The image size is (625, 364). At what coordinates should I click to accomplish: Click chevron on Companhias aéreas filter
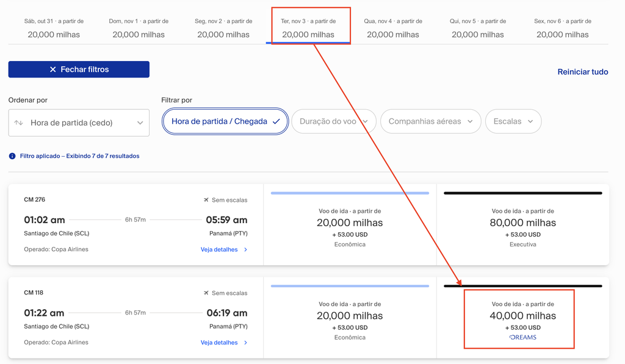(470, 121)
